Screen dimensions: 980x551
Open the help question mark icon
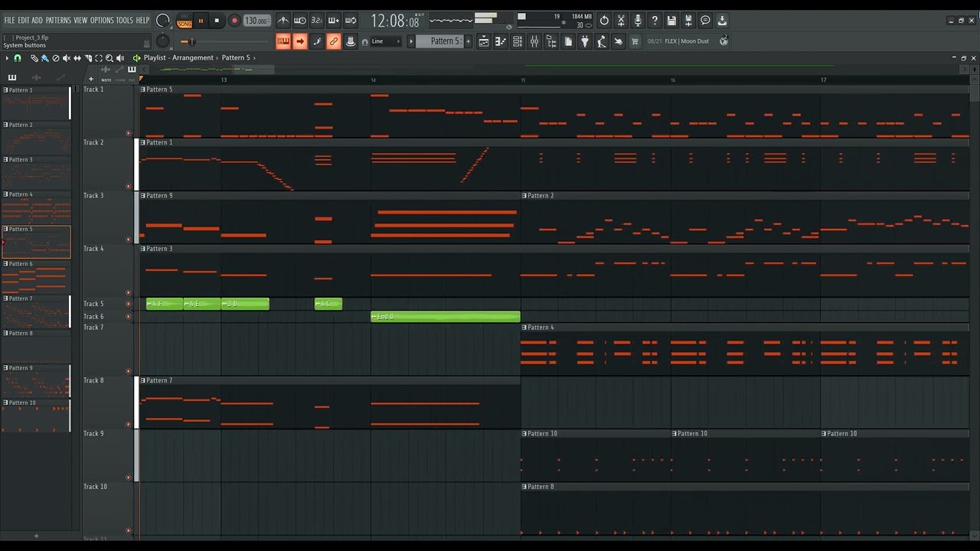[655, 21]
